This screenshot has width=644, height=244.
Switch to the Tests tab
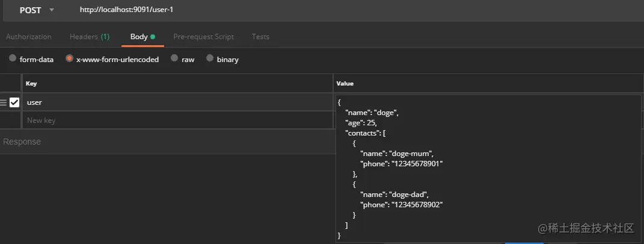point(260,37)
